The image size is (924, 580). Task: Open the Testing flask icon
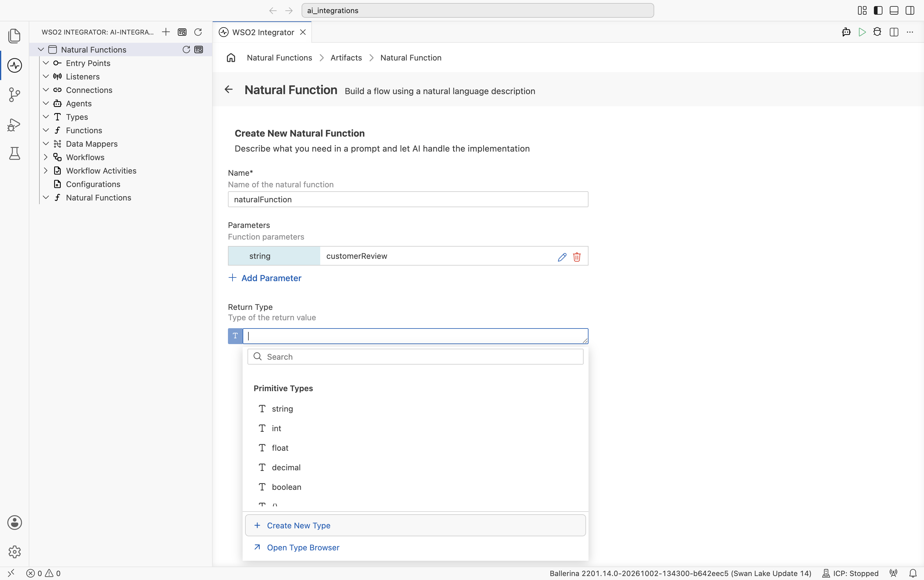coord(15,153)
